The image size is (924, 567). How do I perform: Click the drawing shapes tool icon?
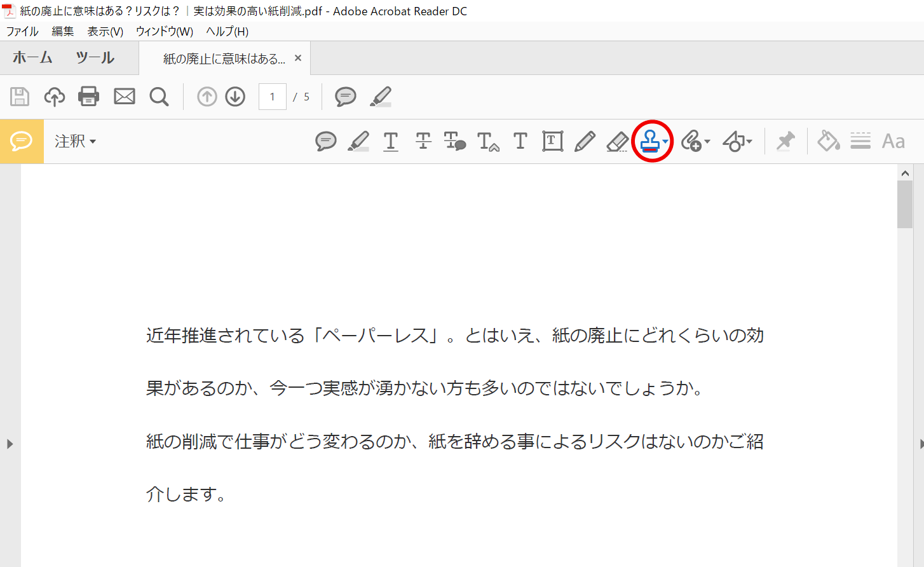(x=734, y=141)
